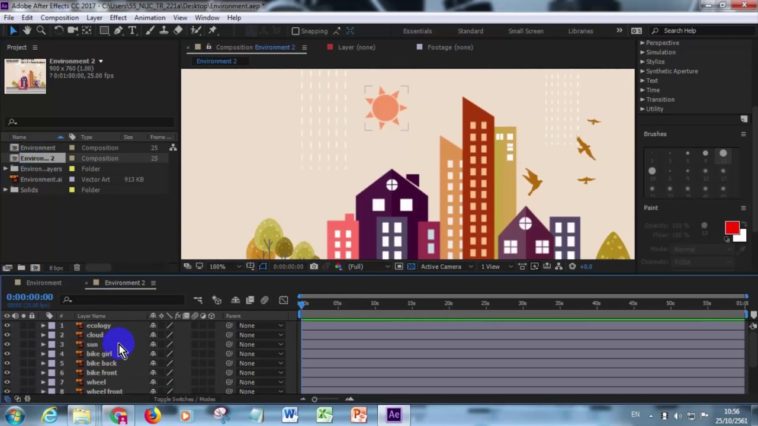Toggle visibility of the sun layer
This screenshot has width=758, height=426.
click(x=7, y=345)
